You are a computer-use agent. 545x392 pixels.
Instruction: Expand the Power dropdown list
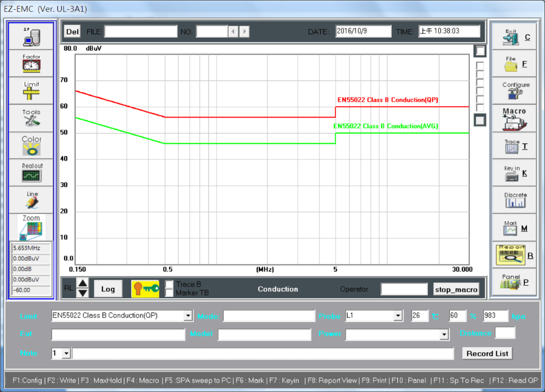[x=444, y=335]
